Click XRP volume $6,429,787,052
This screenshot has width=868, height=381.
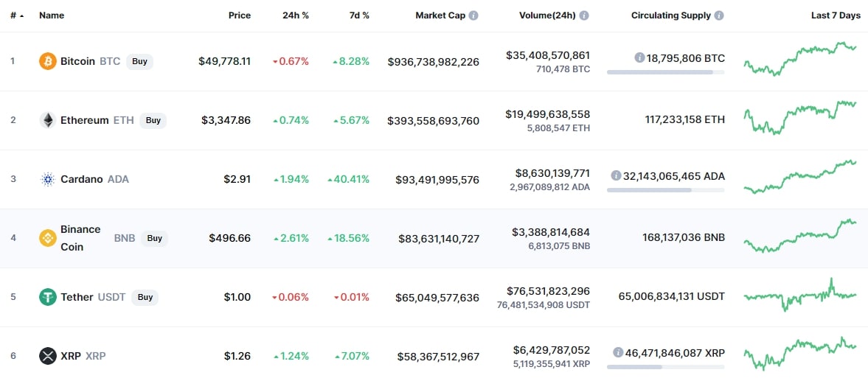[x=552, y=350]
